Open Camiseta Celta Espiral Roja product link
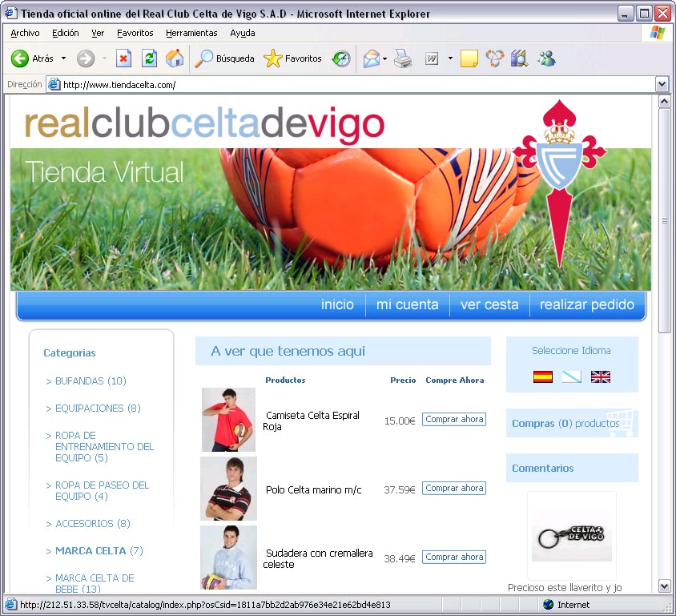 click(x=312, y=421)
